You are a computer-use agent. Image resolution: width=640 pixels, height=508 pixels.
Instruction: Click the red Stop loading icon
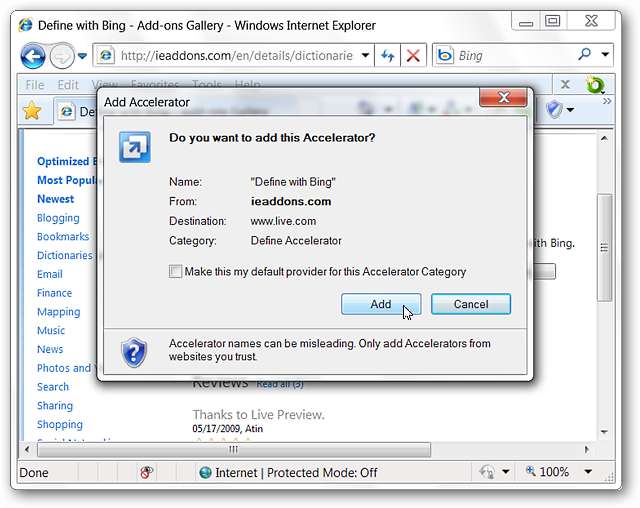point(413,55)
